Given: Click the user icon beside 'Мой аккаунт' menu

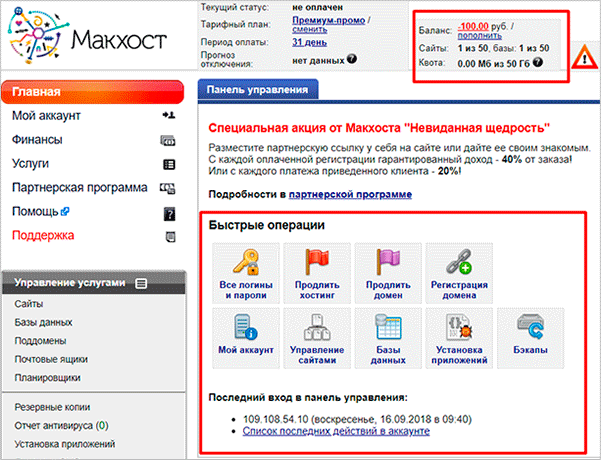Looking at the screenshot, I should (169, 115).
